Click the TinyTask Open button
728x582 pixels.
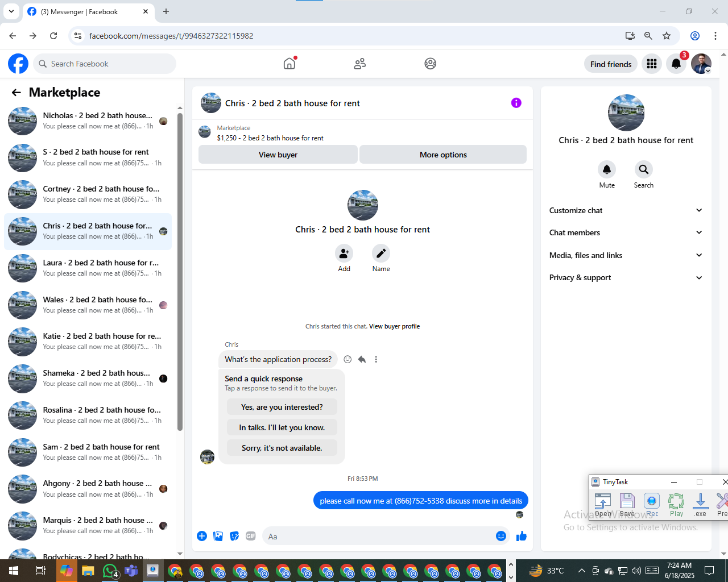[x=603, y=505]
